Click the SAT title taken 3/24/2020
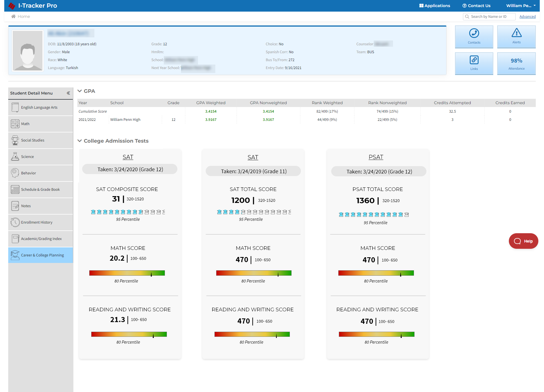544x392 pixels. (x=128, y=157)
